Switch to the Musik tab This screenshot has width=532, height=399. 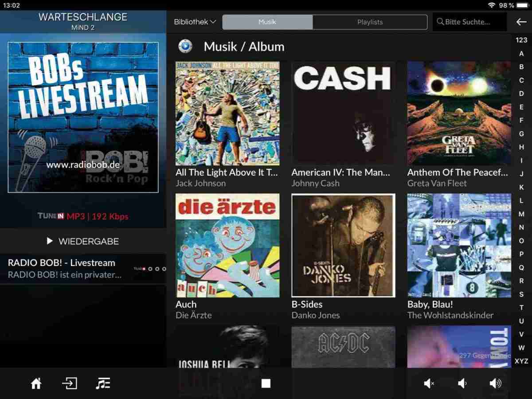[267, 22]
